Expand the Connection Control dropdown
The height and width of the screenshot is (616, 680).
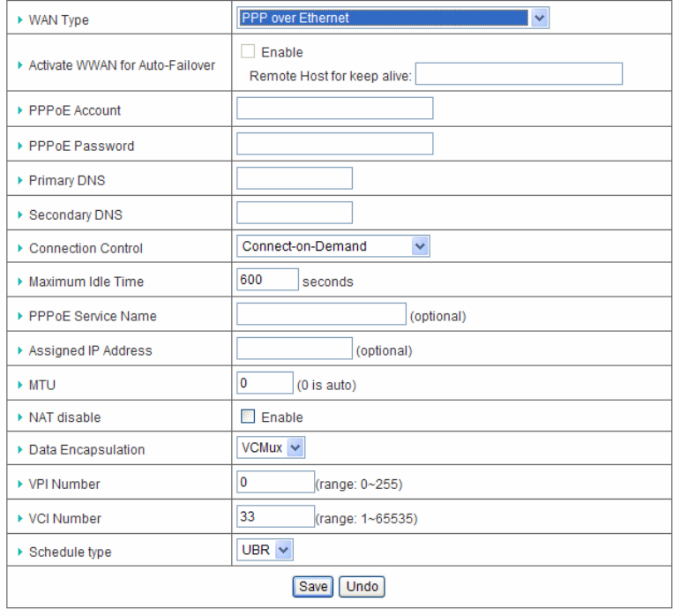[333, 247]
